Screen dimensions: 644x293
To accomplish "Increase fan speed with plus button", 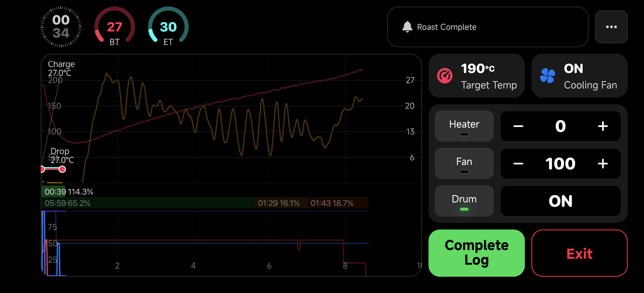I will click(x=603, y=164).
